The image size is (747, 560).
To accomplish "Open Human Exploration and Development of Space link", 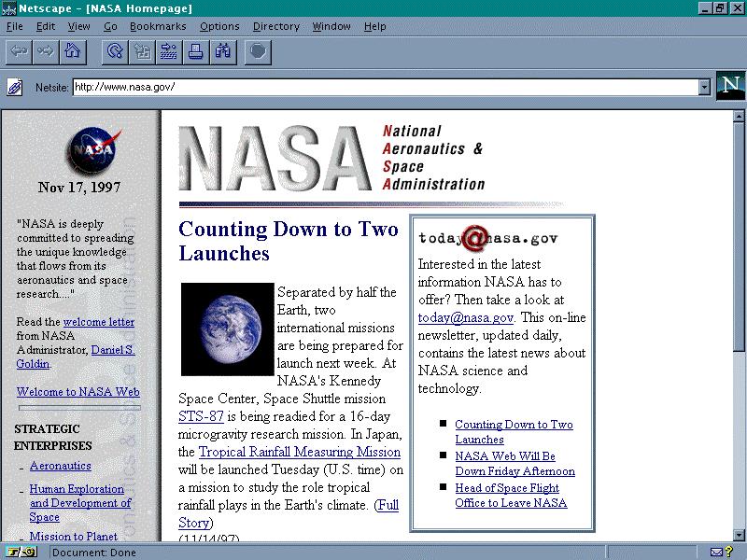I will click(80, 503).
